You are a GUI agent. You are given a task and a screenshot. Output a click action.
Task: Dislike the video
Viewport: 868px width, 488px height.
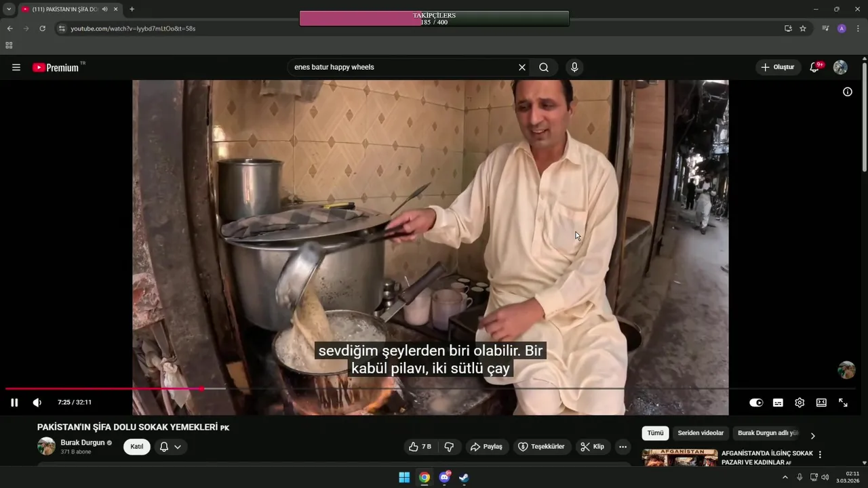click(x=449, y=447)
